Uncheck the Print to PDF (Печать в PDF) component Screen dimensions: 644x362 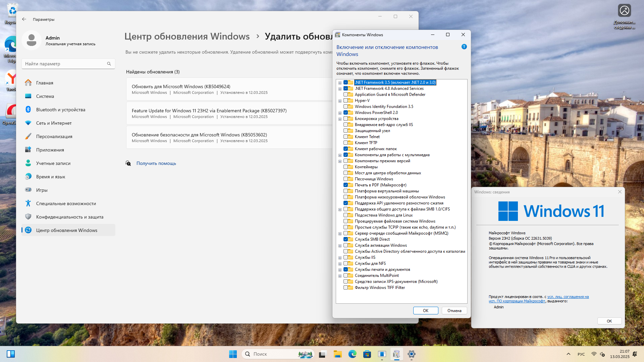click(x=345, y=185)
